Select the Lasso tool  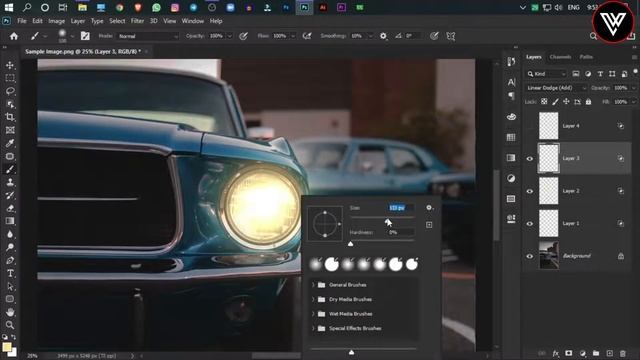[10, 91]
